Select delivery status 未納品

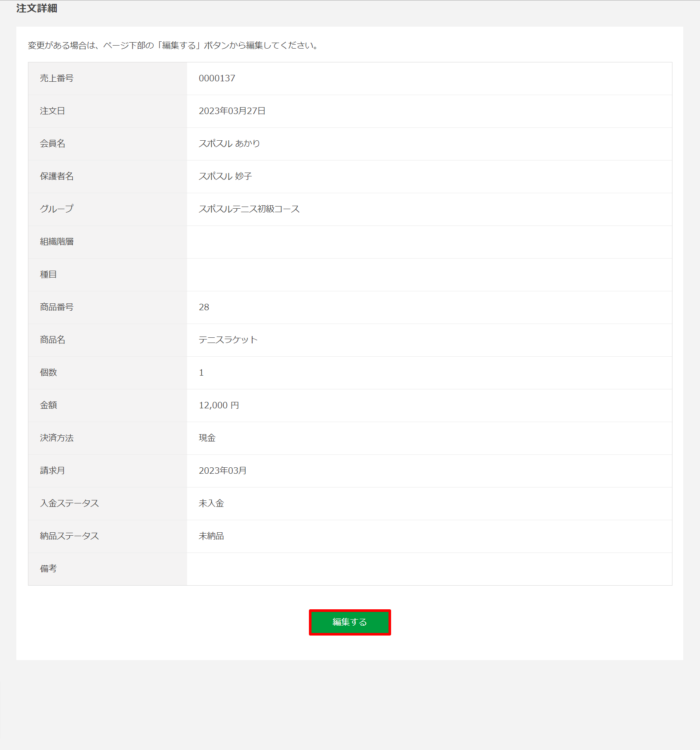[x=211, y=536]
